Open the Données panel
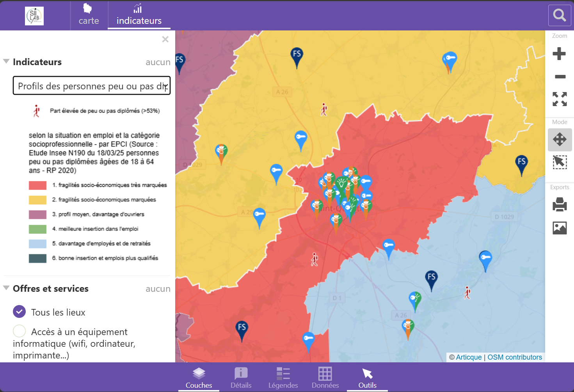This screenshot has height=392, width=574. click(325, 378)
